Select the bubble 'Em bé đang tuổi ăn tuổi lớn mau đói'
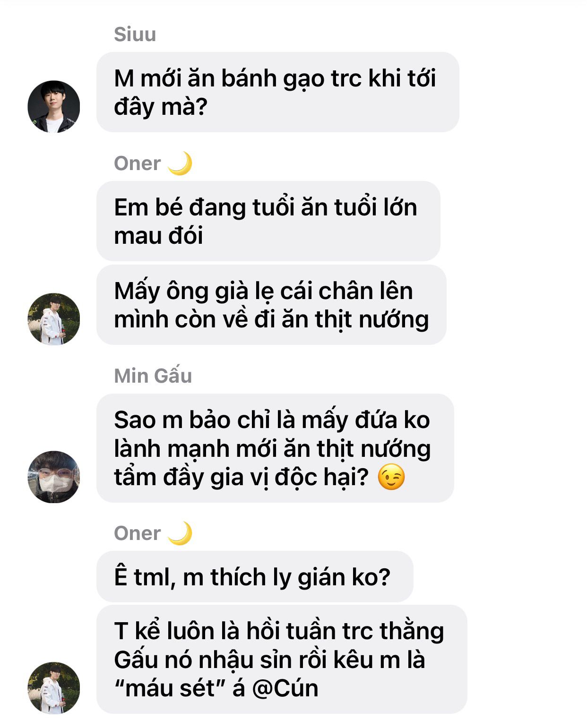The image size is (587, 728). (268, 221)
